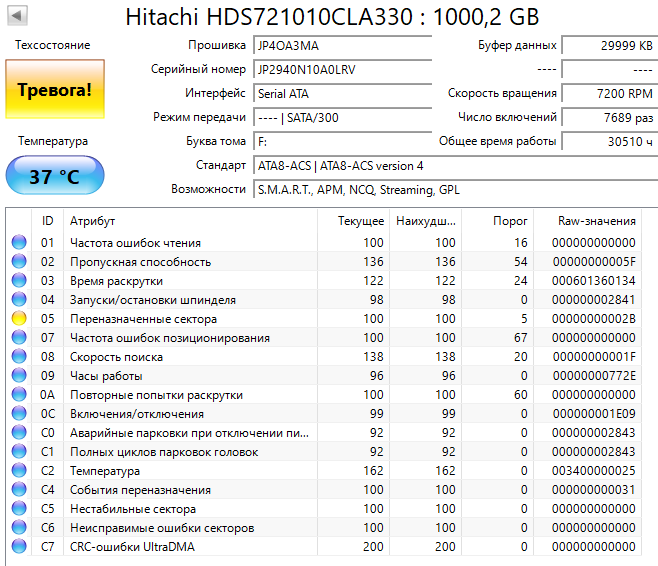Click attribute name Время раскрутки

(116, 281)
